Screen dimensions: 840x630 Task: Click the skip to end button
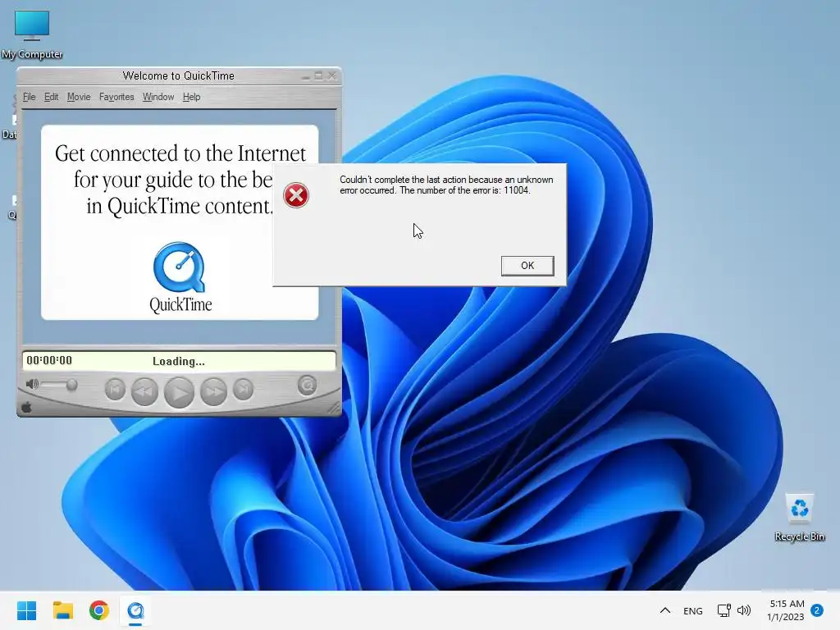243,390
